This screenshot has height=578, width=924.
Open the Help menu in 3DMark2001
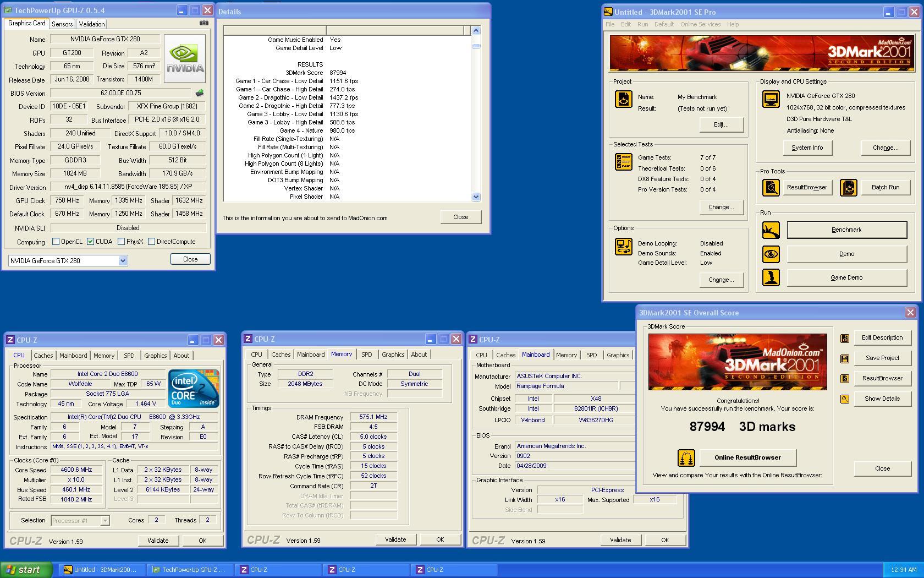733,24
